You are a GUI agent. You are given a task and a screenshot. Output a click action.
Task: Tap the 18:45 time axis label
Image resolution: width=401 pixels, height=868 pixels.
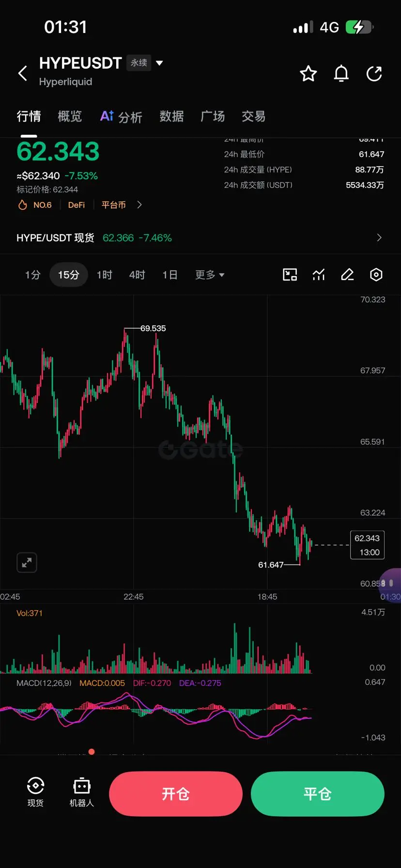(x=267, y=597)
